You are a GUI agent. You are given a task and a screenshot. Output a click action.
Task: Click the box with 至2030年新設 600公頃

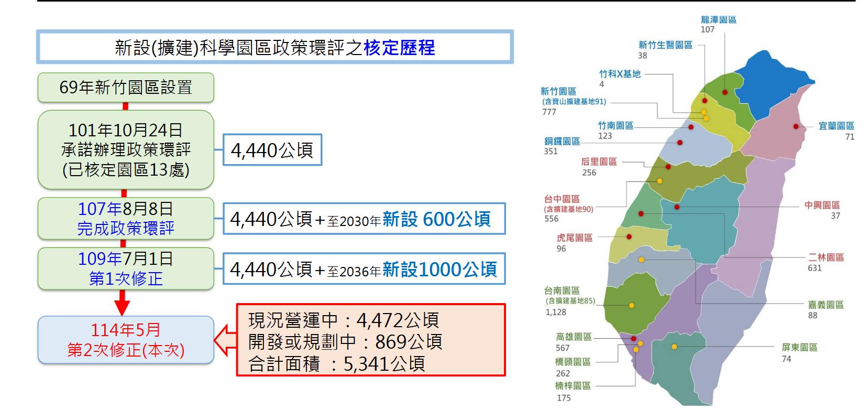tap(364, 219)
